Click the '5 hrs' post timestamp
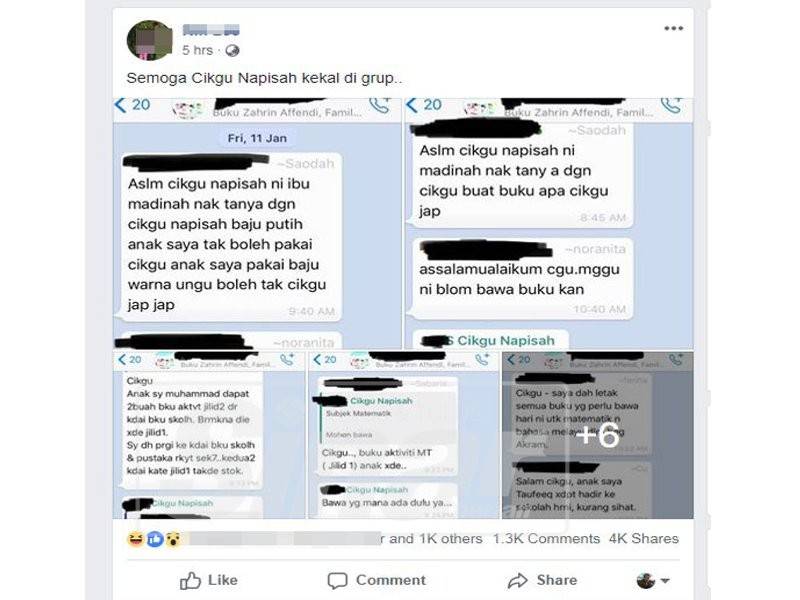 197,51
